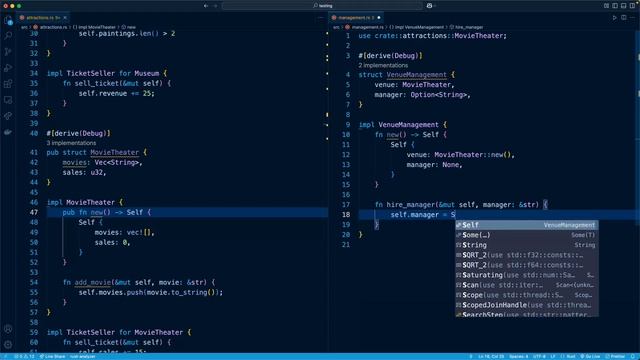
Task: Select the Scan suggestion
Action: 527,285
